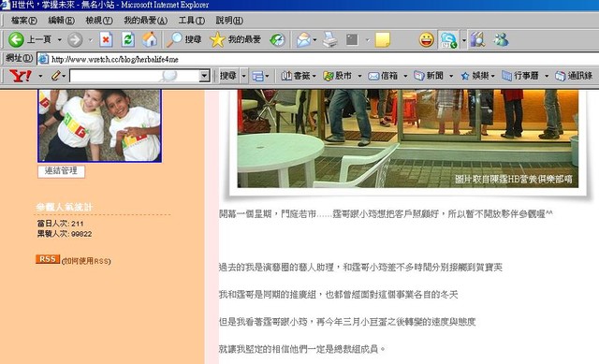Open the 說明(H) menu

[x=229, y=21]
